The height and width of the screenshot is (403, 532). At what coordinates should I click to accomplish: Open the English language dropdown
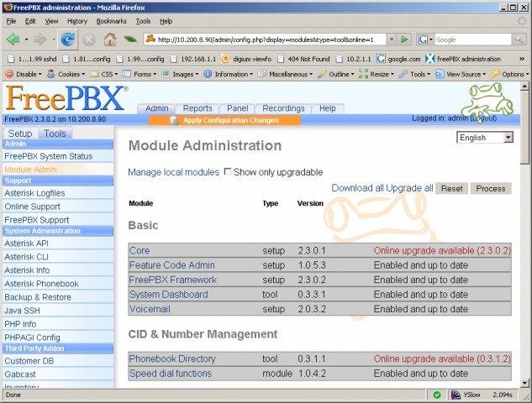pyautogui.click(x=485, y=137)
